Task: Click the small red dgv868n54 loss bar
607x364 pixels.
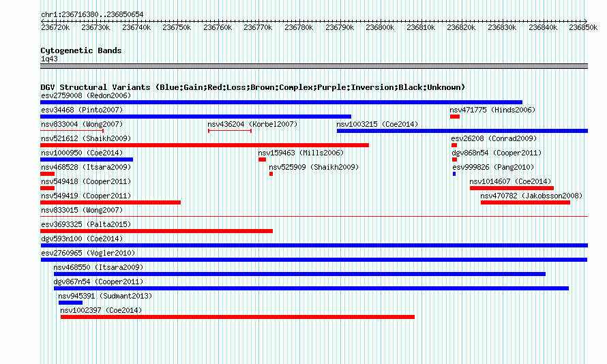Action: [454, 160]
